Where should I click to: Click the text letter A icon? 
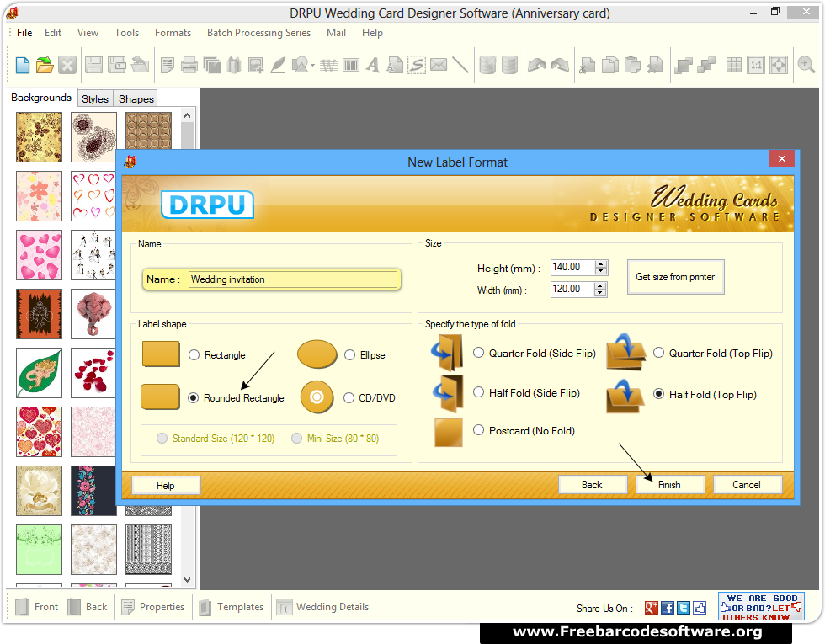click(x=373, y=66)
